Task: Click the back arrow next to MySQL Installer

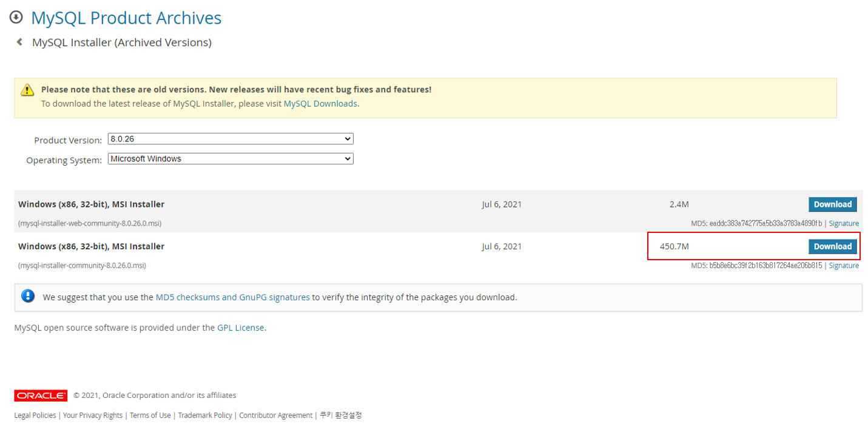Action: 19,42
